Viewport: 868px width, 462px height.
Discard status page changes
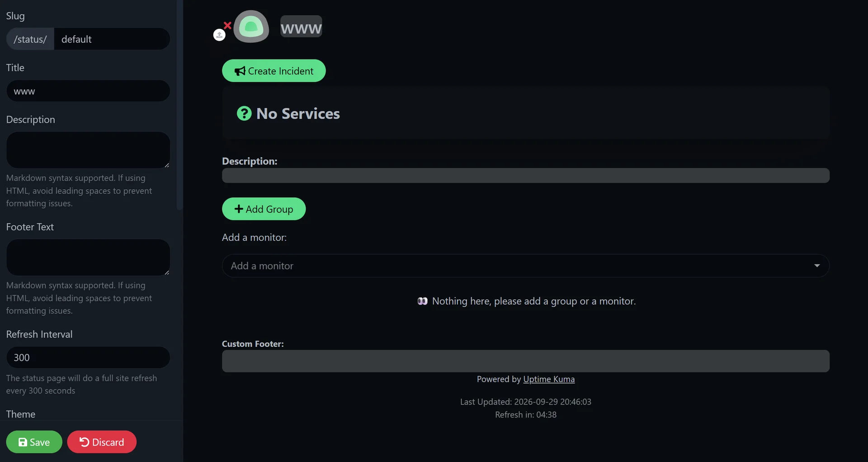tap(102, 442)
